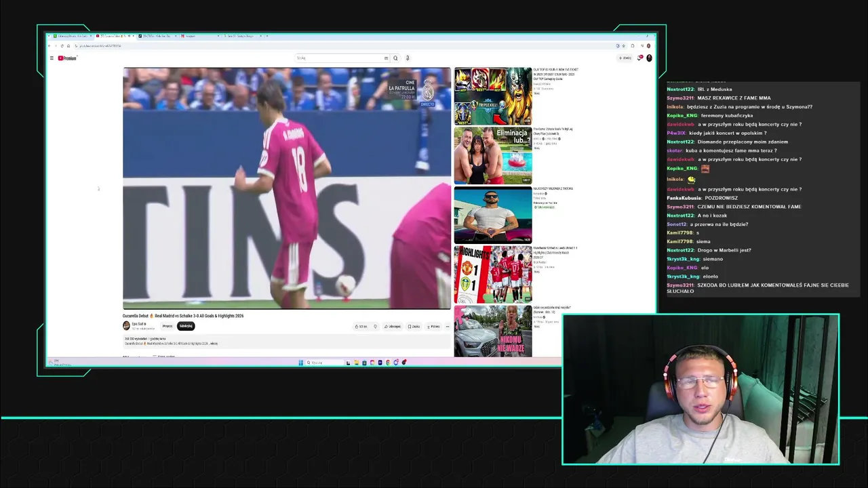Screen dimensions: 868x488
Task: Click chat username Noxtrot122 on 'IRL z Meduska'
Action: tap(680, 89)
